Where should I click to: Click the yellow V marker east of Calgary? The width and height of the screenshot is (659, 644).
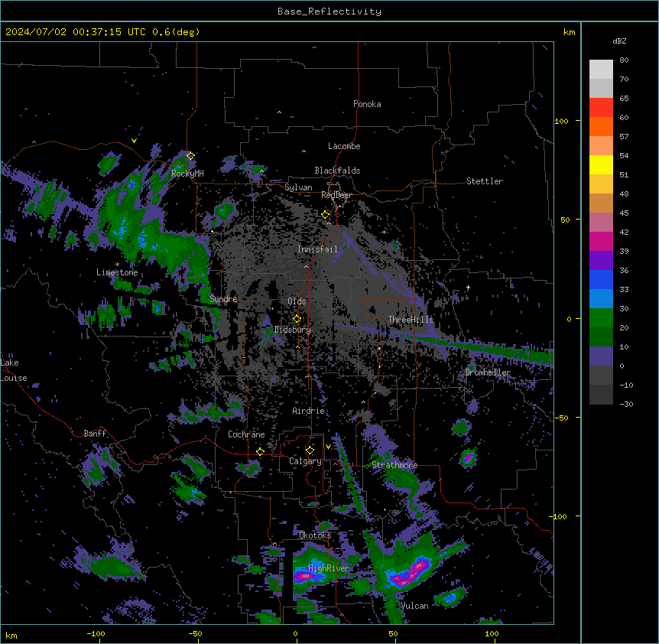pos(328,447)
